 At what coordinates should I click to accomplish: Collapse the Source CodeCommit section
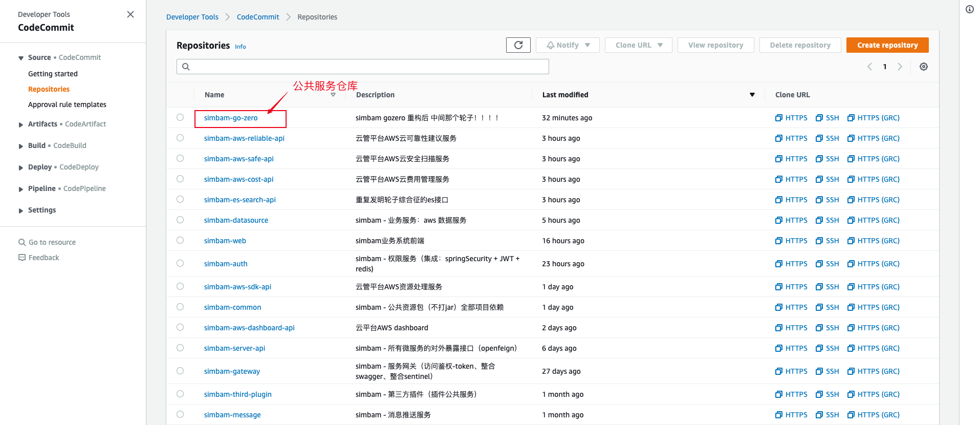click(x=21, y=58)
